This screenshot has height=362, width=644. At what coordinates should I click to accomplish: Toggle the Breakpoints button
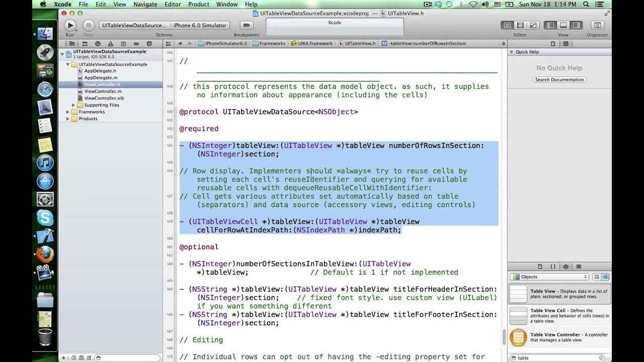tap(246, 25)
